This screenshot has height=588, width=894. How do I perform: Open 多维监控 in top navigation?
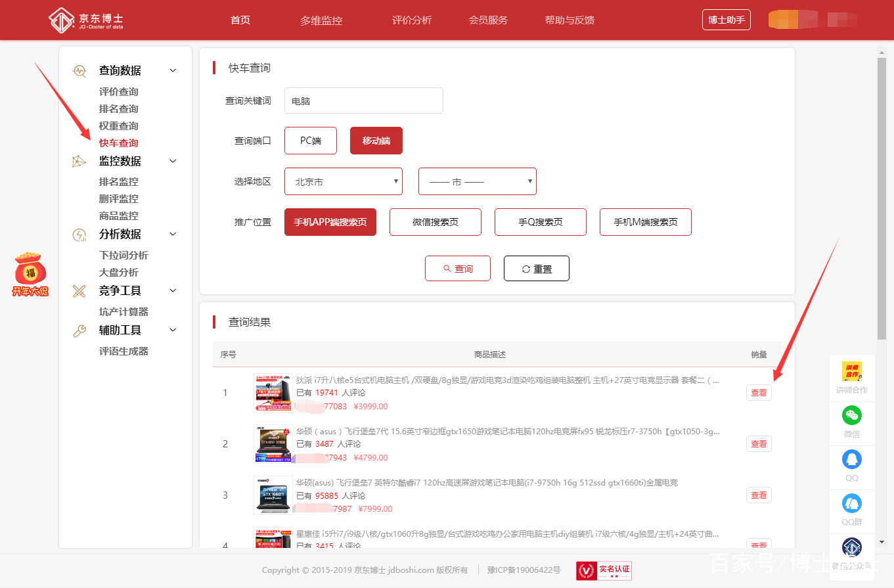321,20
